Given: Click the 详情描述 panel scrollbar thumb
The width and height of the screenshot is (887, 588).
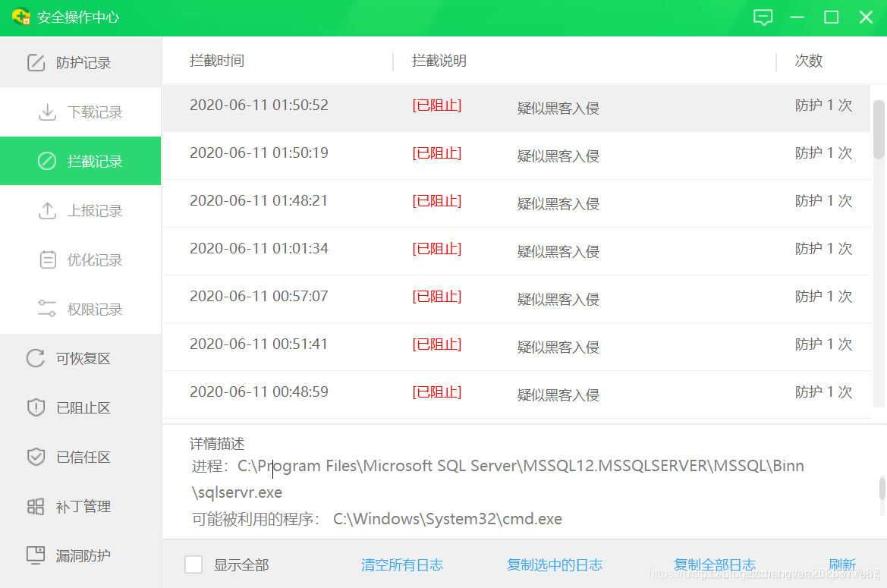Looking at the screenshot, I should tap(882, 489).
